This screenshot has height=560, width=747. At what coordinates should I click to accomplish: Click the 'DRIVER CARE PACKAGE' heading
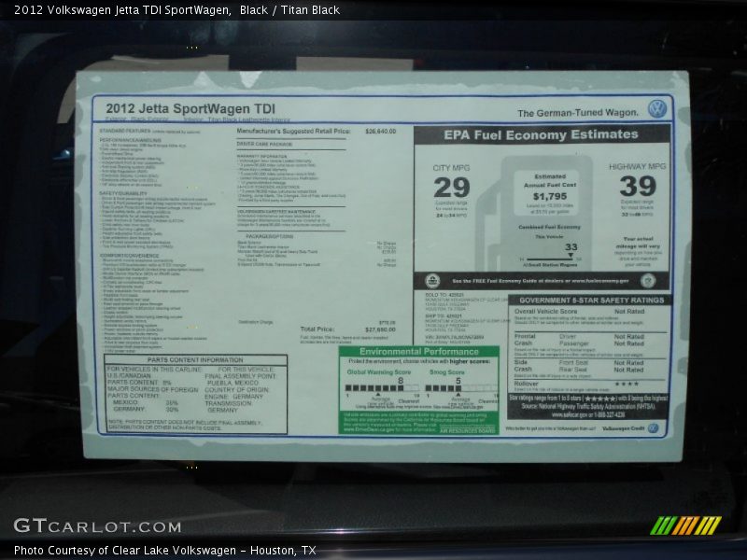click(264, 144)
